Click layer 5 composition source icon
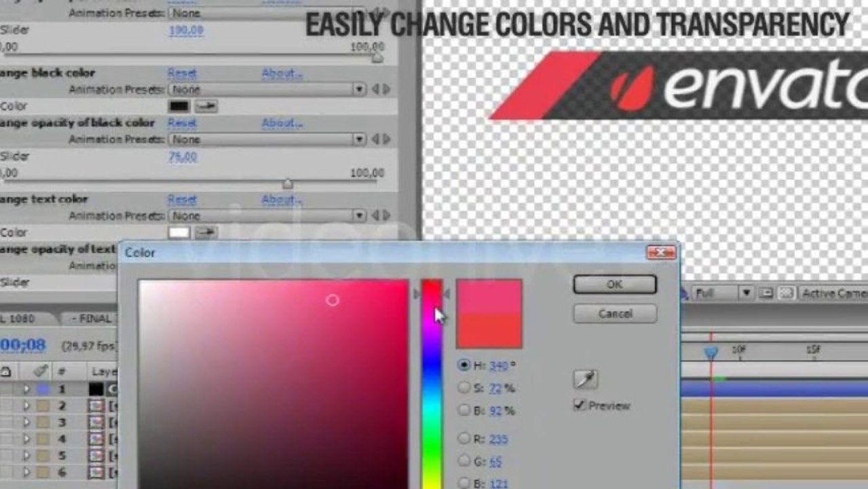The height and width of the screenshot is (489, 868). click(x=96, y=455)
